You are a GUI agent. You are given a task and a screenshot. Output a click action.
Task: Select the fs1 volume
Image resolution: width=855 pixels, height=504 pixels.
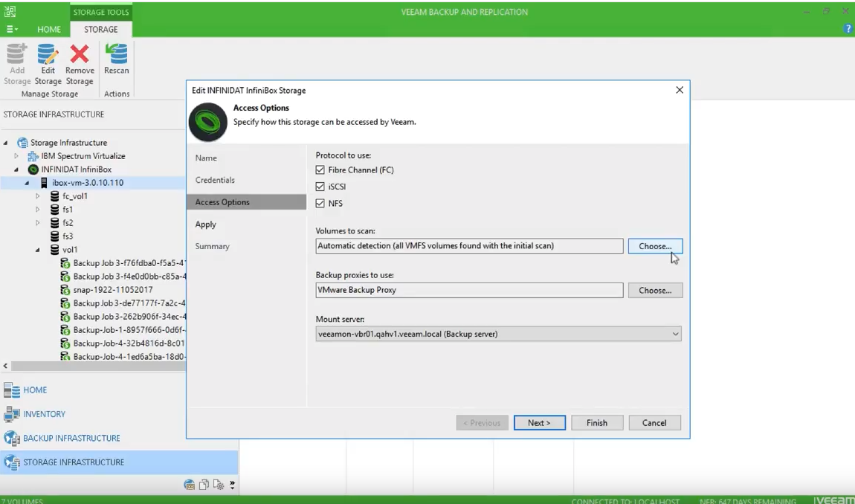(68, 210)
